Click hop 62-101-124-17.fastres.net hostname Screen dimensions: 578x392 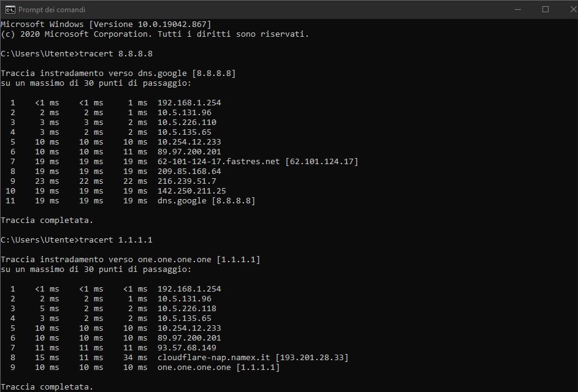[219, 161]
